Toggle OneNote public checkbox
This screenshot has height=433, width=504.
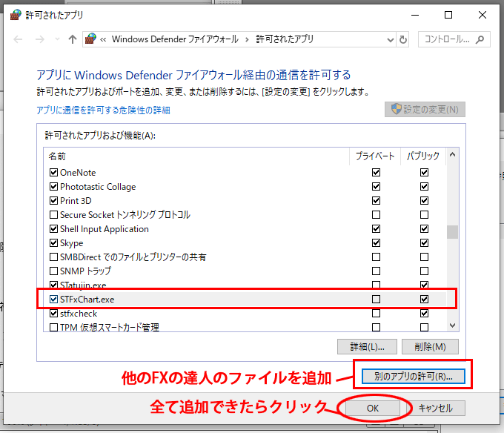(424, 172)
